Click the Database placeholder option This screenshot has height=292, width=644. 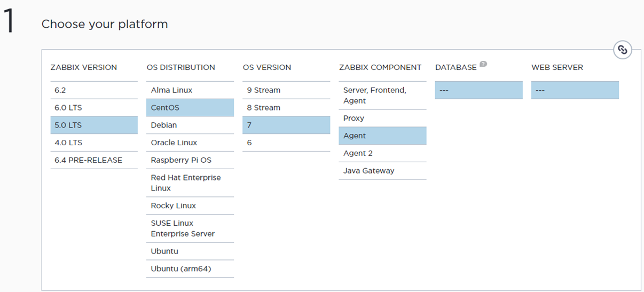479,90
